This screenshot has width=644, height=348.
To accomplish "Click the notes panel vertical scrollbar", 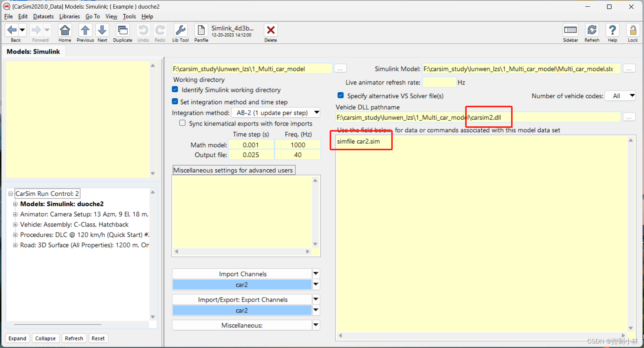I will pos(153,119).
